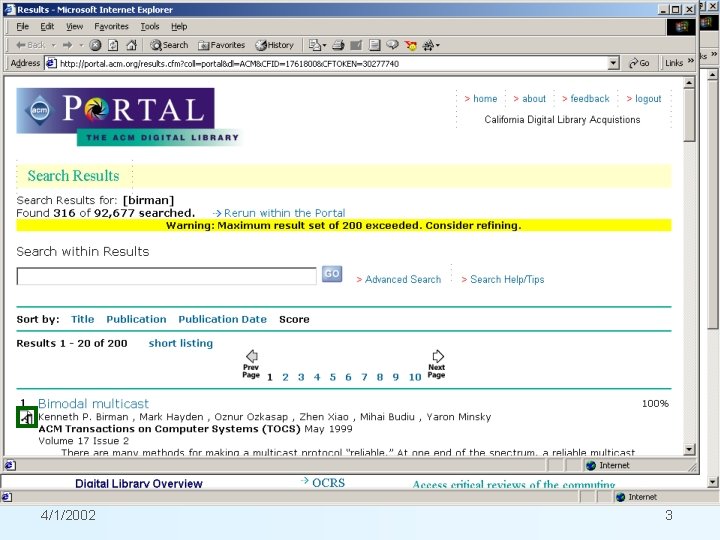The height and width of the screenshot is (540, 720).
Task: Click the Internet zone status bar icon
Action: 591,466
